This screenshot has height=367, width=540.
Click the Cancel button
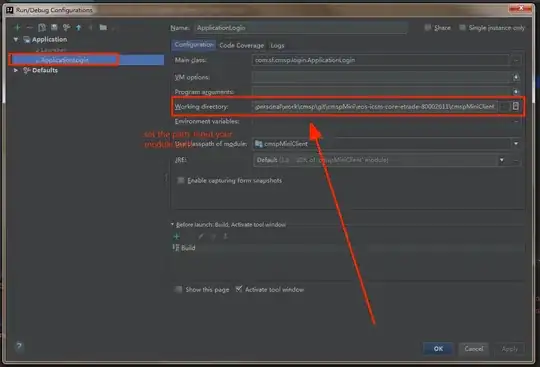[474, 348]
